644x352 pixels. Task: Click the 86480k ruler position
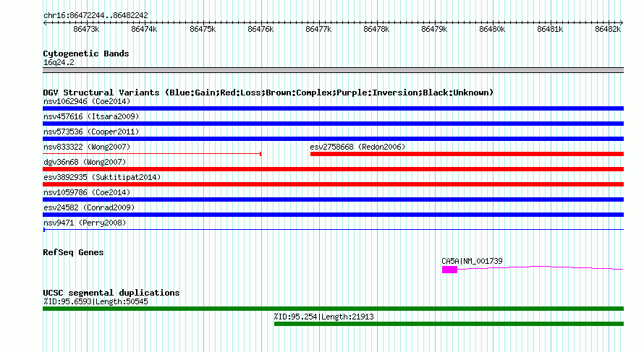coord(492,29)
